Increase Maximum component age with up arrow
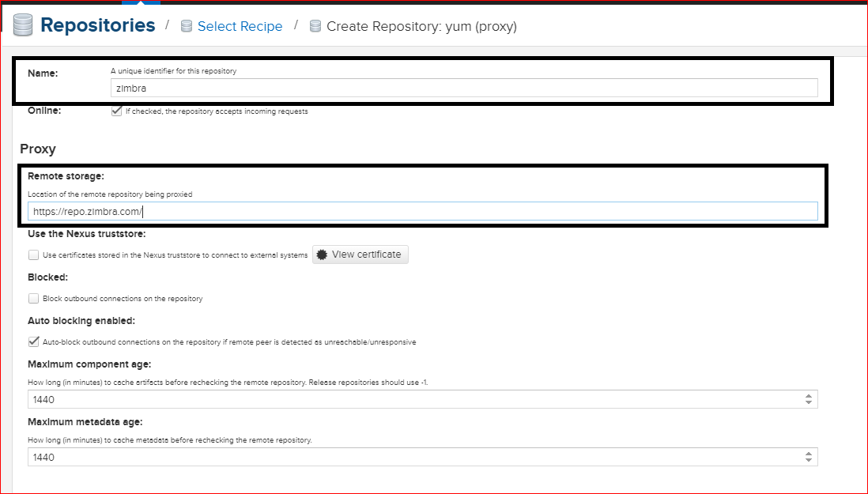The height and width of the screenshot is (494, 868). pos(808,396)
